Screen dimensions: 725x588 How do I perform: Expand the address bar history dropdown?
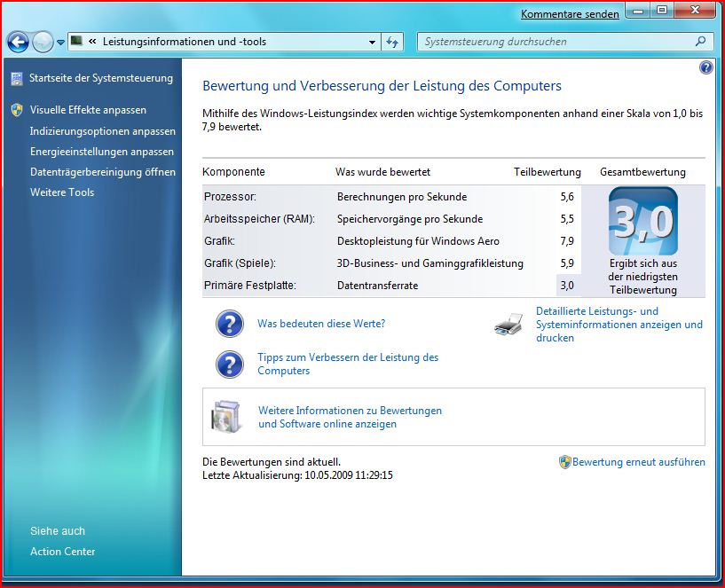click(x=372, y=42)
